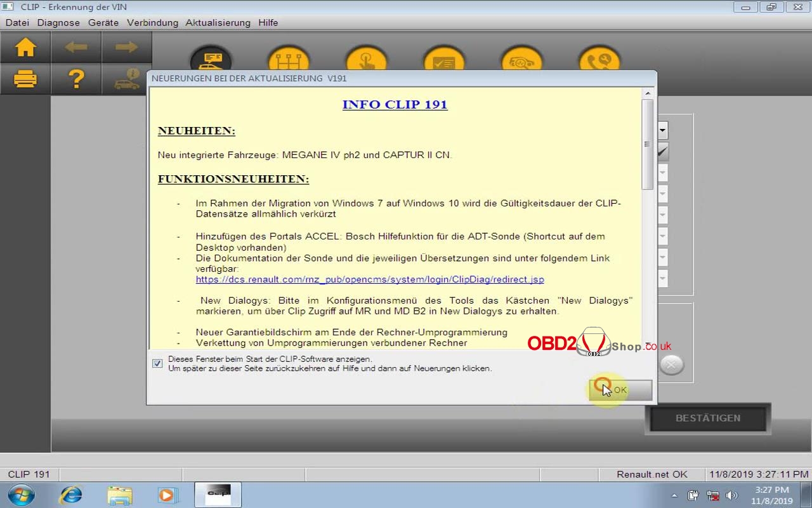The height and width of the screenshot is (508, 812).
Task: Open the dcs.renault.com documentation link
Action: 369,279
